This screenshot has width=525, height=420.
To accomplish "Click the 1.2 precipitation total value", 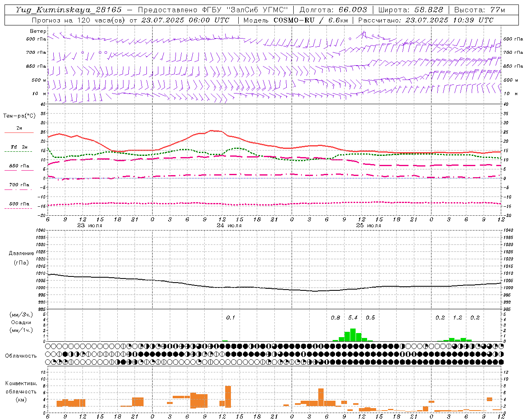I will pyautogui.click(x=457, y=317).
